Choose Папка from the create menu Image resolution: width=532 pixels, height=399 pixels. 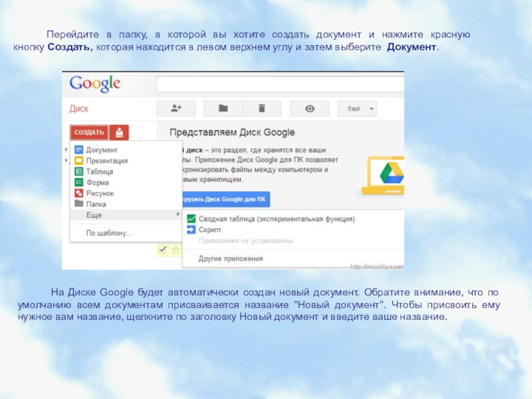coord(126,204)
